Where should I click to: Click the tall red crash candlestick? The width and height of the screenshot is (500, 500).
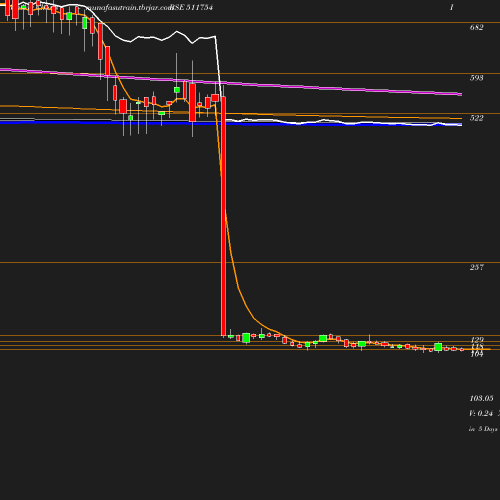pos(223,216)
